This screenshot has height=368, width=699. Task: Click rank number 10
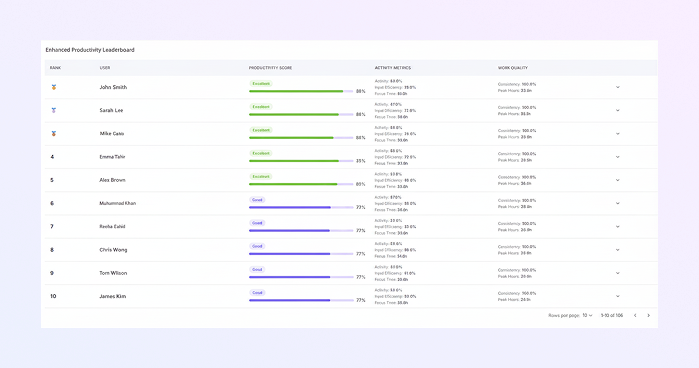coord(53,296)
